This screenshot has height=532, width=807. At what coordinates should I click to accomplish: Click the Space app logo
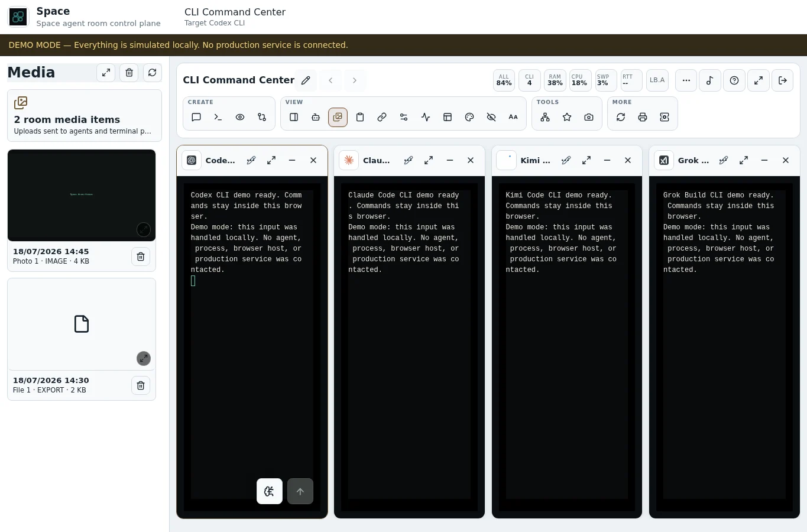[18, 17]
